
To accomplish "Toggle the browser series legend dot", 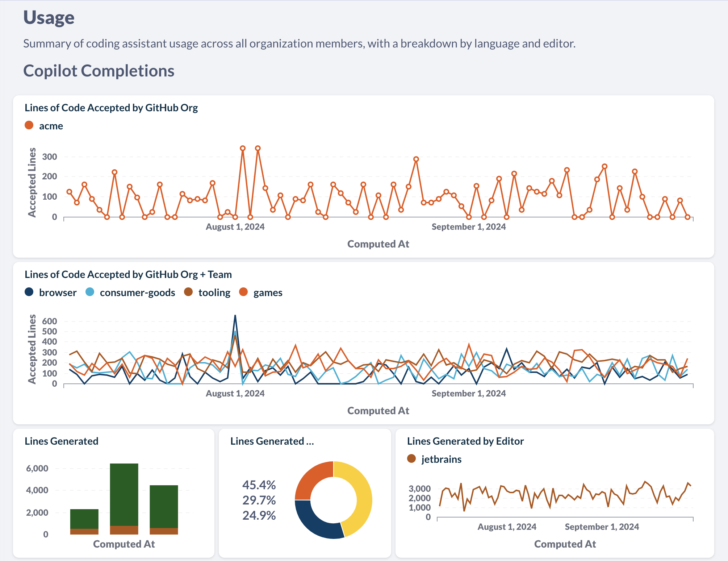I will coord(29,292).
